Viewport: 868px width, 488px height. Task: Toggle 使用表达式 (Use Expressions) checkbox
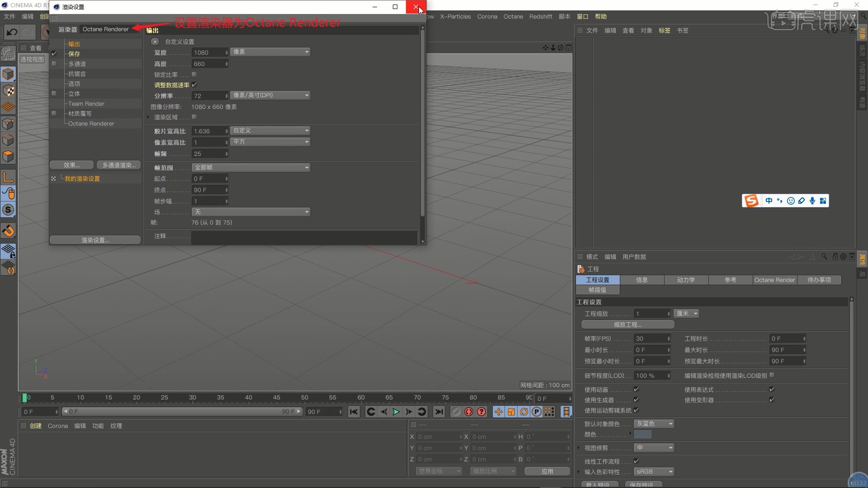pyautogui.click(x=772, y=389)
